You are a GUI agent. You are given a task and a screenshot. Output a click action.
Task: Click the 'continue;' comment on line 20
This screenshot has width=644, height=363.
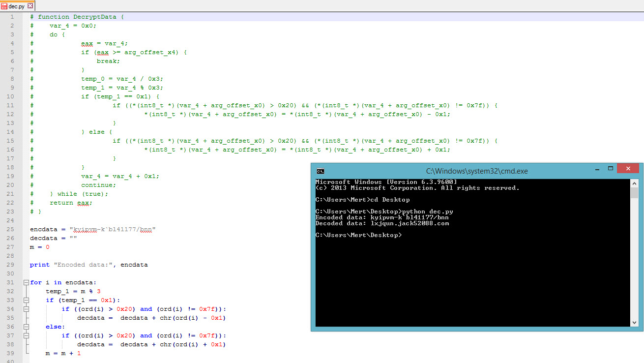tap(98, 185)
